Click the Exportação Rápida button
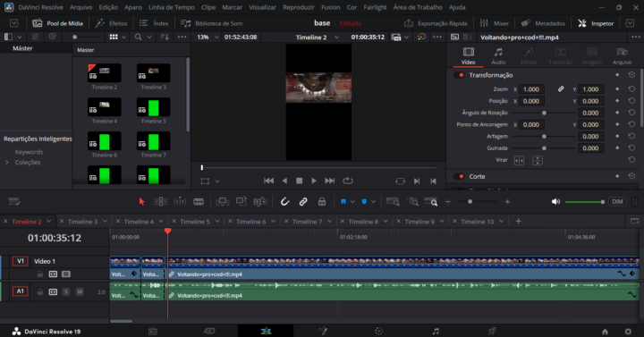This screenshot has width=644, height=337. click(x=436, y=23)
